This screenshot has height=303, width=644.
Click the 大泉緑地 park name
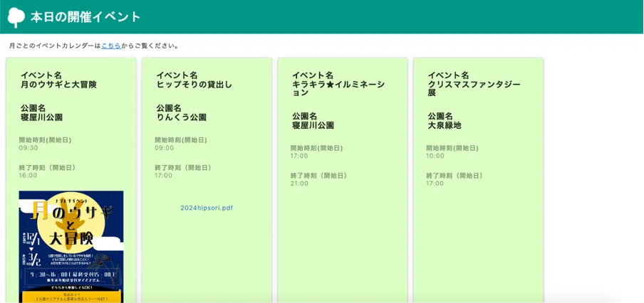pos(445,125)
